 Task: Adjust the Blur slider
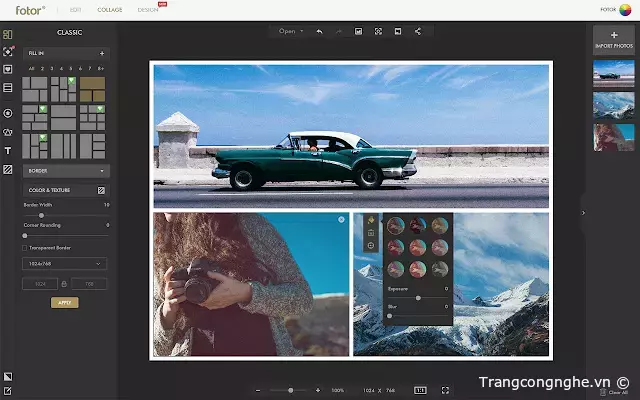coord(389,316)
